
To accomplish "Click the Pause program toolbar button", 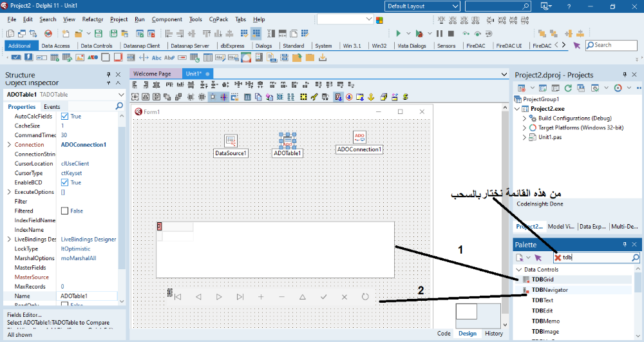I will (439, 33).
